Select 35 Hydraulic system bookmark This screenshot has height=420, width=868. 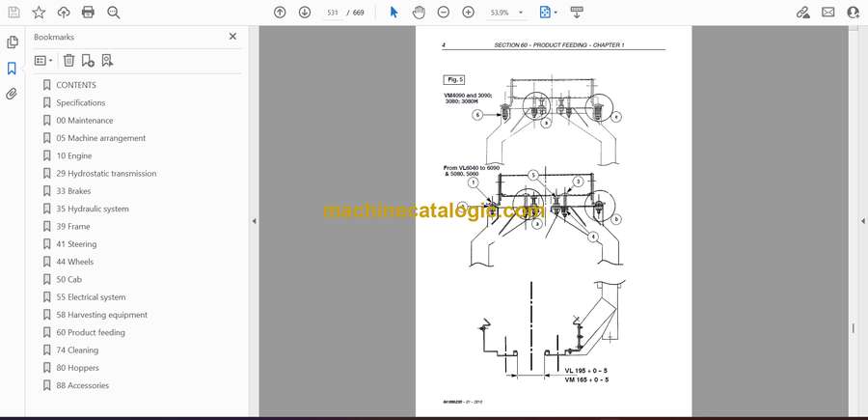click(93, 209)
